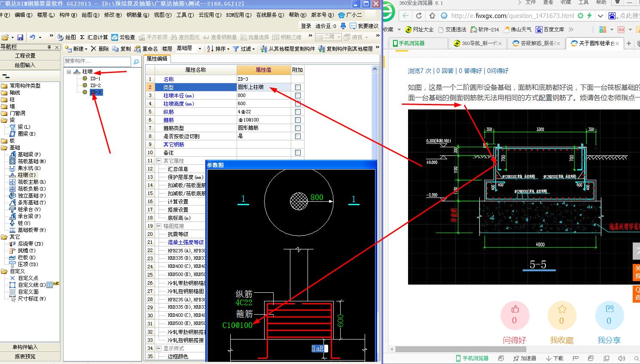
Task: Toggle 附加 checkbox for 柱墩半径 row
Action: click(x=298, y=95)
